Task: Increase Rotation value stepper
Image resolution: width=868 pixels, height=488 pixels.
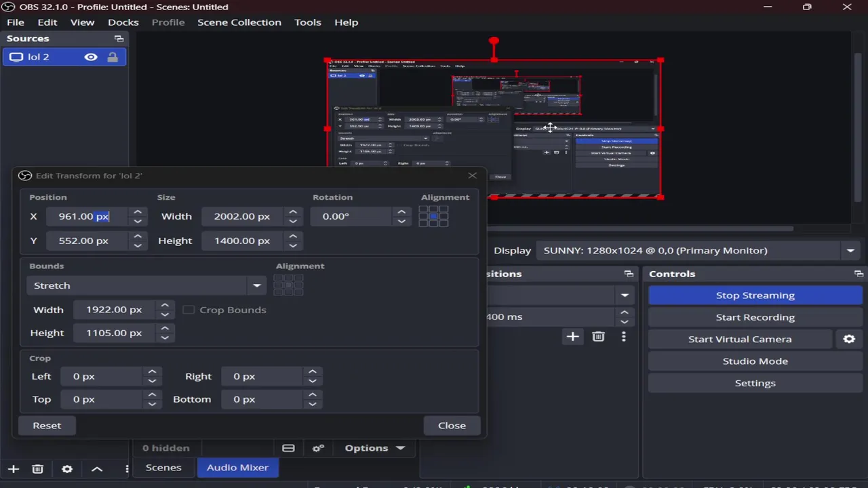Action: (x=401, y=211)
